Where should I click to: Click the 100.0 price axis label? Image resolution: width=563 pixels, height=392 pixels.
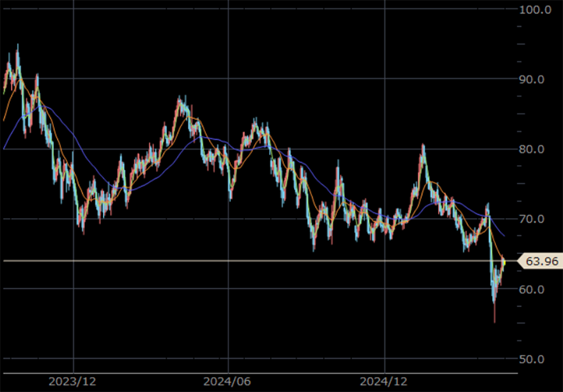536,9
